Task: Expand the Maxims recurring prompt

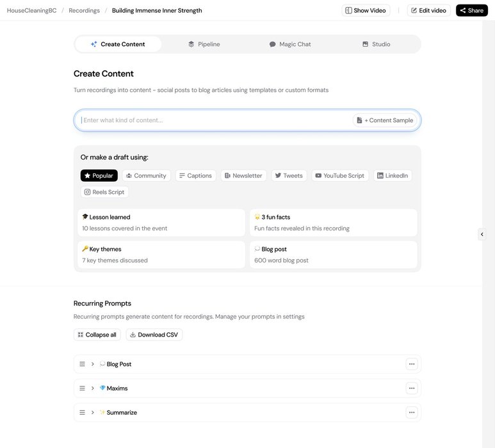Action: (92, 388)
